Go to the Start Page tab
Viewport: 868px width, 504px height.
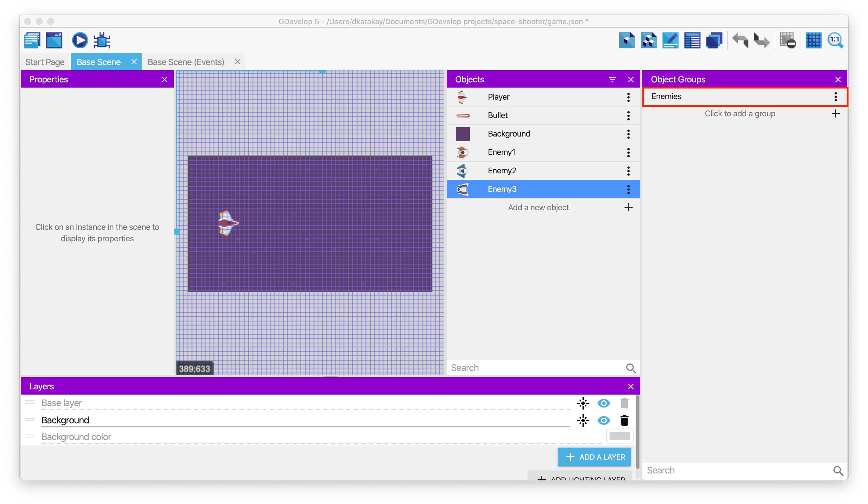tap(45, 62)
